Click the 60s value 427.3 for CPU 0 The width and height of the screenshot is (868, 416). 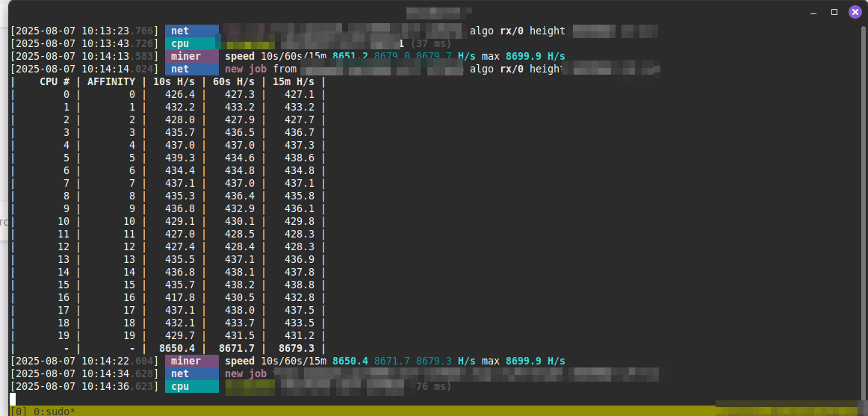pos(240,95)
